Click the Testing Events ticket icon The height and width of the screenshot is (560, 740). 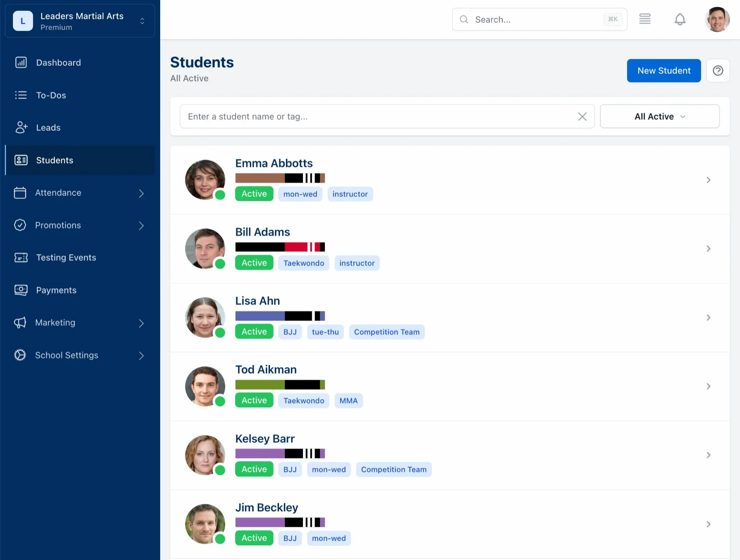click(20, 257)
